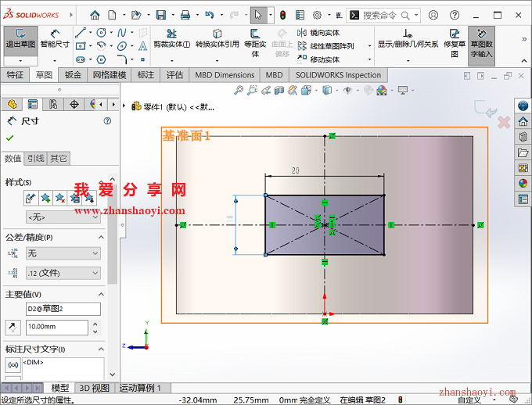Open the tolerance type dropdown showing 无
Screen dimensions: 532x405
63,253
